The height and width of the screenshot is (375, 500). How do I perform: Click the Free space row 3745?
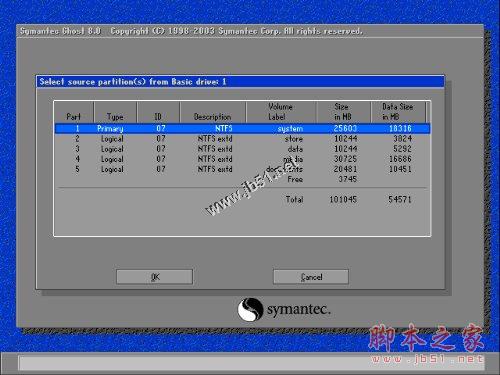[x=242, y=179]
